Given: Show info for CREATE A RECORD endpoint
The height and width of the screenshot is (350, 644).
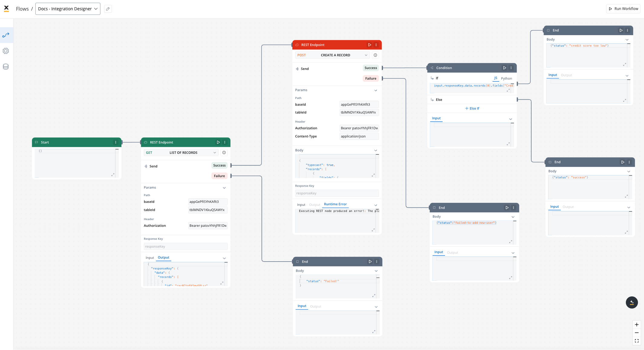Looking at the screenshot, I should click(x=375, y=55).
